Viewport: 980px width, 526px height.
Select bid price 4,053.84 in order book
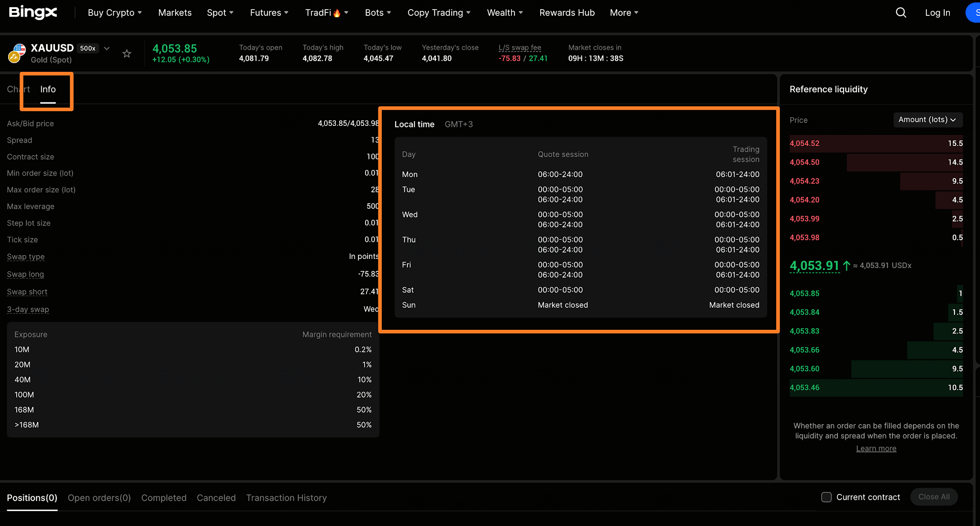[805, 312]
